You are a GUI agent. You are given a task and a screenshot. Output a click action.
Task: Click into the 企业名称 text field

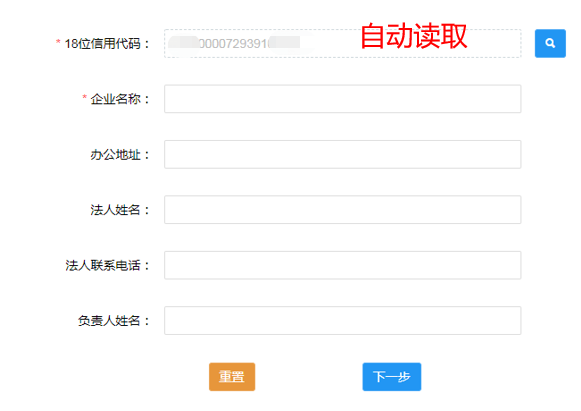(343, 99)
